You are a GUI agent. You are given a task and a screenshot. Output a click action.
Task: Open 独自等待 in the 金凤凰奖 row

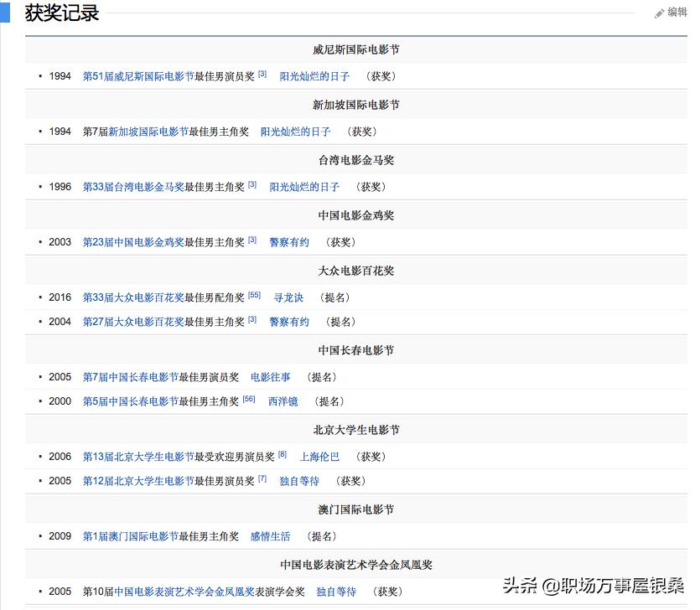click(x=336, y=592)
